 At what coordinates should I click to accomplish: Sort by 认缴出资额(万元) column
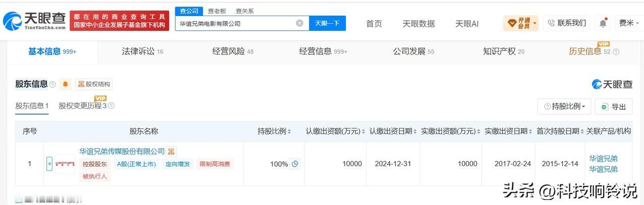tap(364, 131)
